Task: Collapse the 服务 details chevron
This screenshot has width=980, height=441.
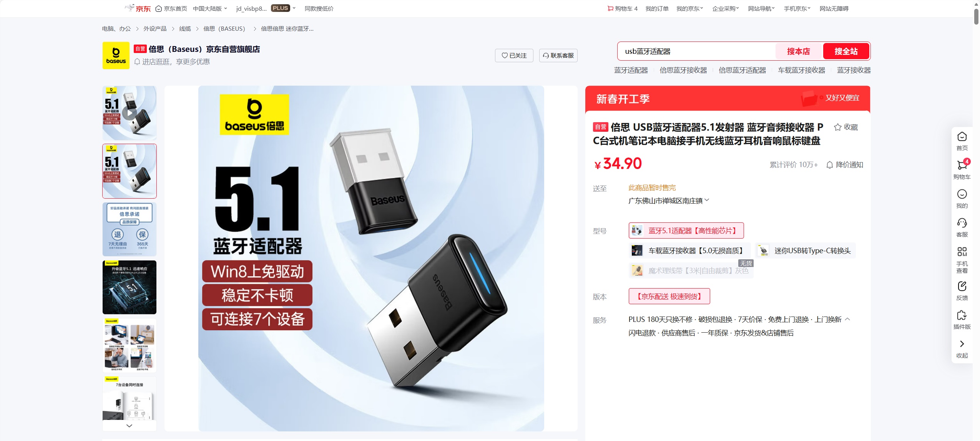Action: point(847,319)
